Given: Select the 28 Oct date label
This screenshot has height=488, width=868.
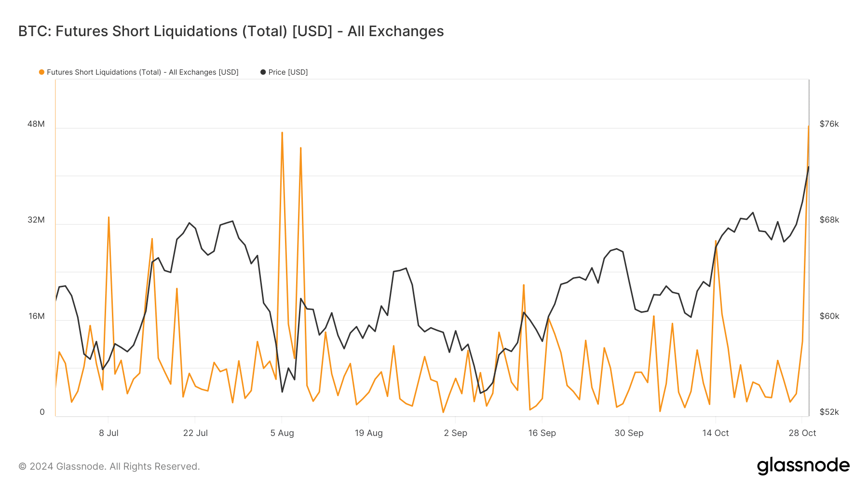Looking at the screenshot, I should (x=802, y=433).
